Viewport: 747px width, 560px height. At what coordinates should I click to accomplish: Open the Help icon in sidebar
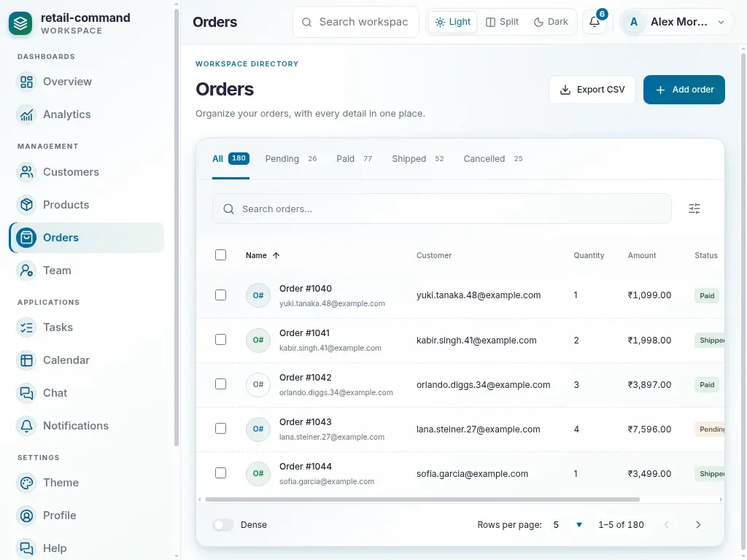[27, 548]
